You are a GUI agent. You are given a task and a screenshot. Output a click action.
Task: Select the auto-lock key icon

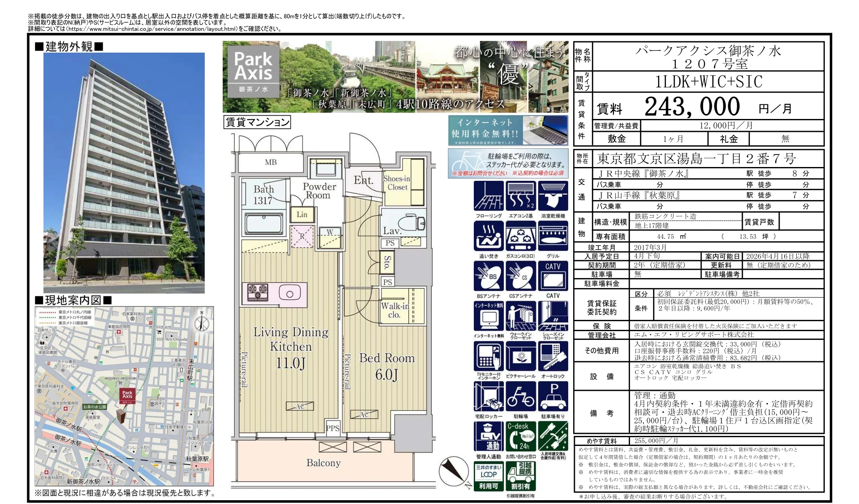coord(553,356)
